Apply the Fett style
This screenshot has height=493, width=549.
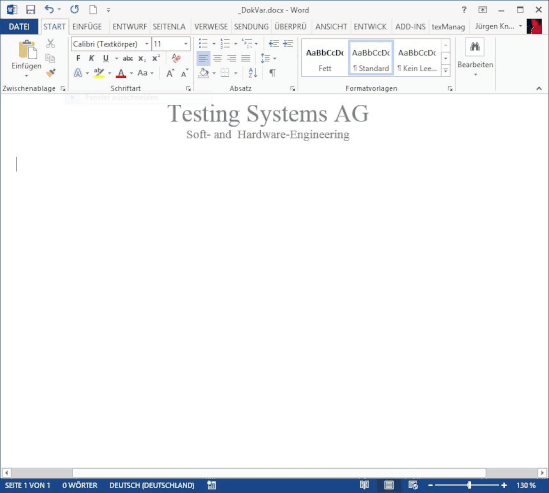tap(325, 58)
